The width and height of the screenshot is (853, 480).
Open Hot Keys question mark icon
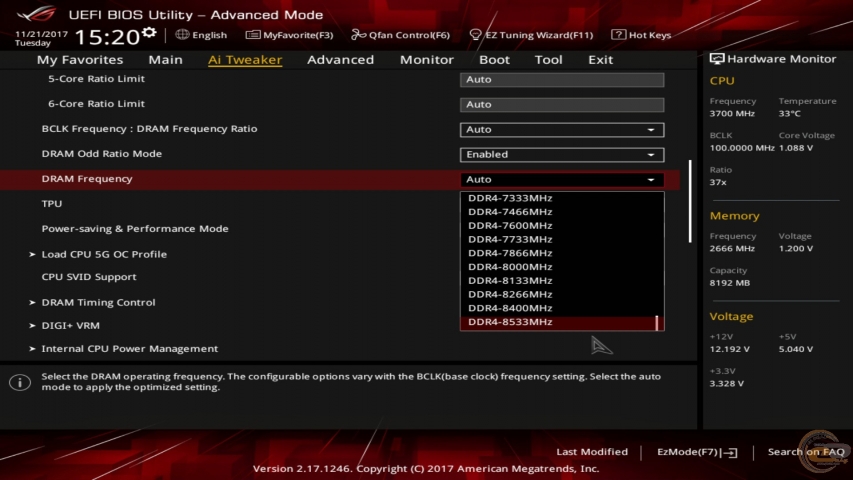click(618, 34)
